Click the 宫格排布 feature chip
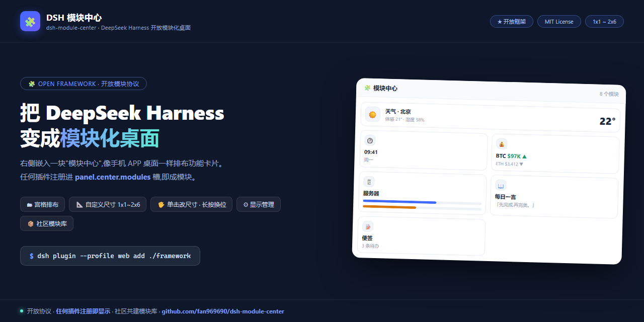 click(42, 204)
